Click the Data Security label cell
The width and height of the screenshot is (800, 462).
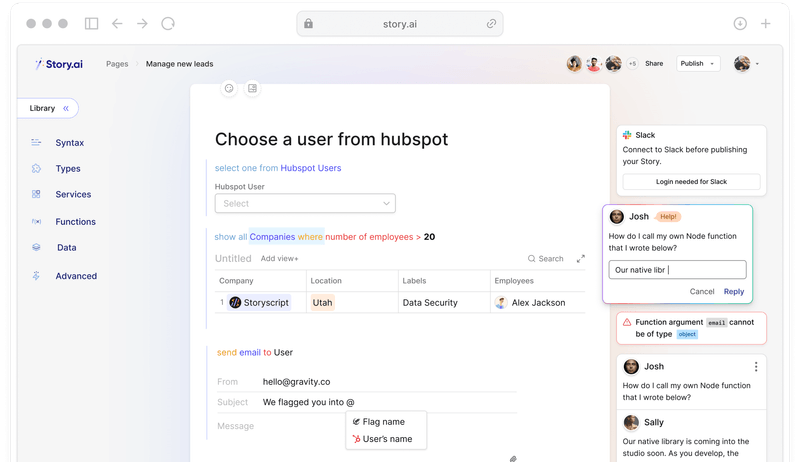(x=430, y=302)
